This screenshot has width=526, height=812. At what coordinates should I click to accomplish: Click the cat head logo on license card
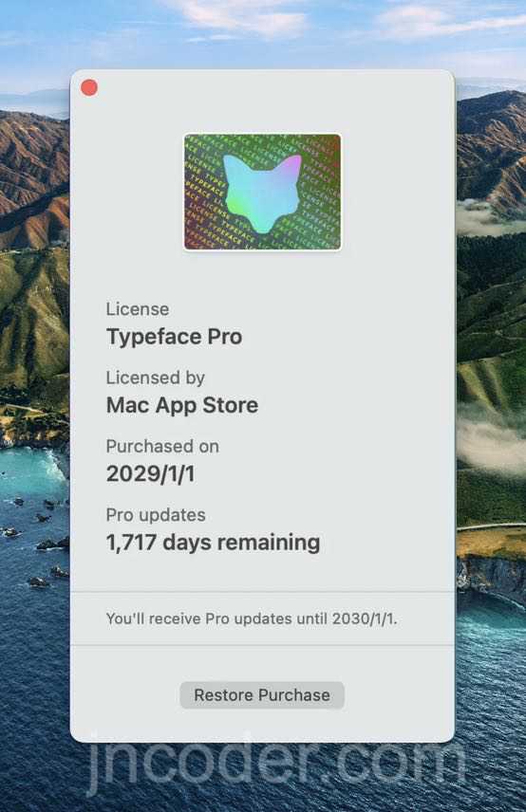[x=262, y=194]
